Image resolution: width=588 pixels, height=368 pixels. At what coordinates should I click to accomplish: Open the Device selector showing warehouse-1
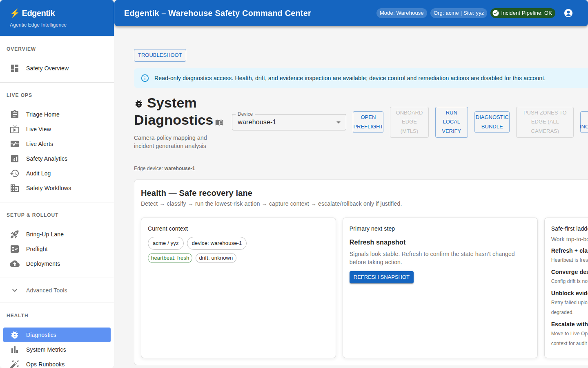click(x=289, y=122)
